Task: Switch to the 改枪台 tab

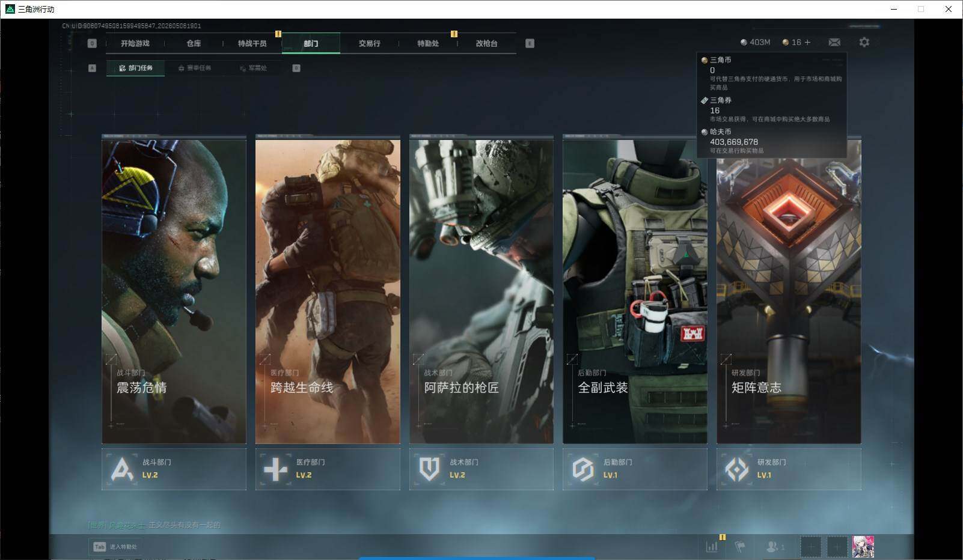Action: point(486,43)
